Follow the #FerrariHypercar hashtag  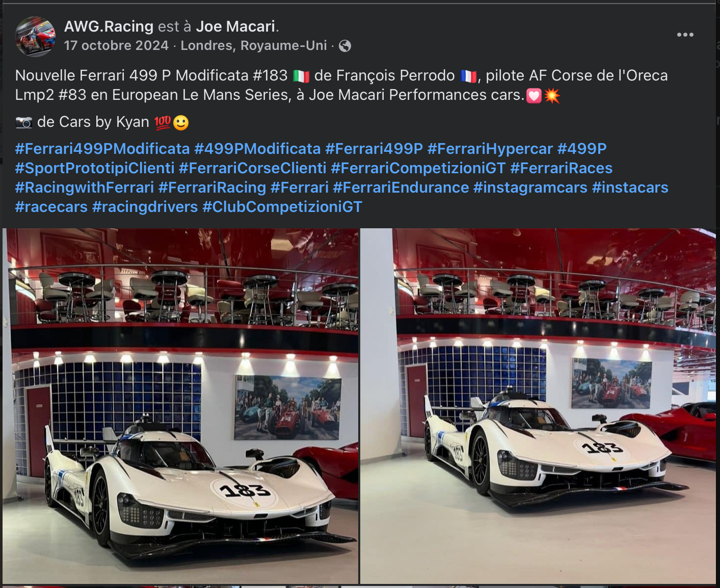490,149
